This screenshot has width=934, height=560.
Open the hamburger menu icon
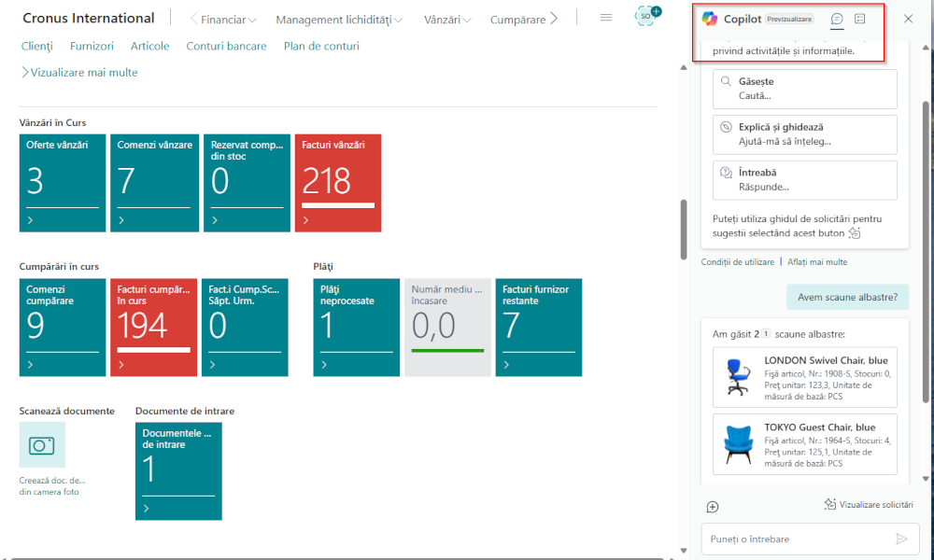pyautogui.click(x=606, y=18)
